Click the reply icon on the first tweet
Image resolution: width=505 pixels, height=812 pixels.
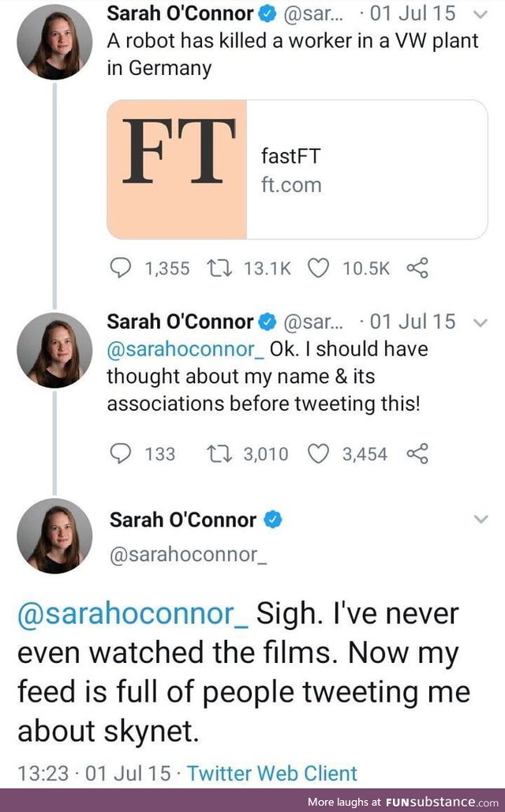[x=120, y=268]
